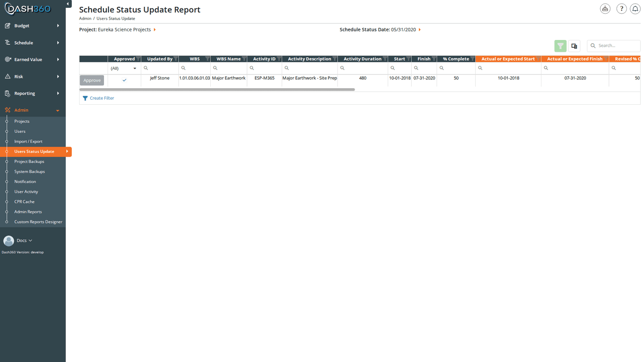The width and height of the screenshot is (644, 362).
Task: Open the Budget menu icon
Action: tap(7, 26)
